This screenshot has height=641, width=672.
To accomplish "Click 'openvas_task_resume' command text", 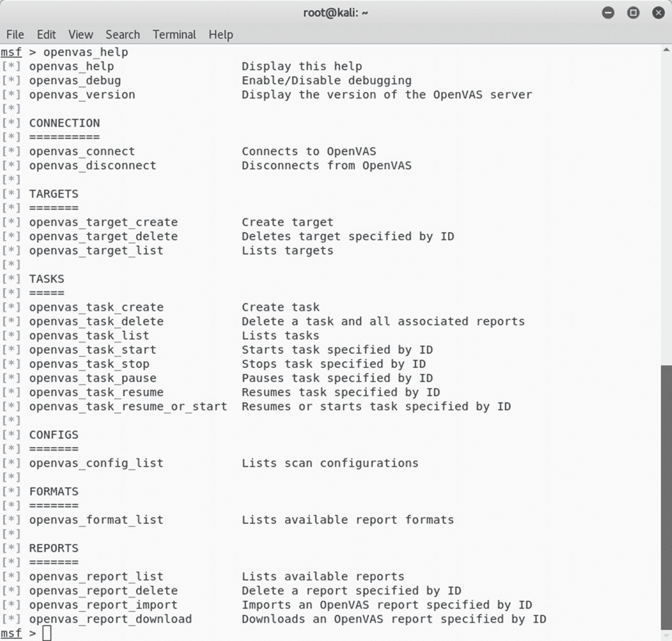I will coord(96,392).
